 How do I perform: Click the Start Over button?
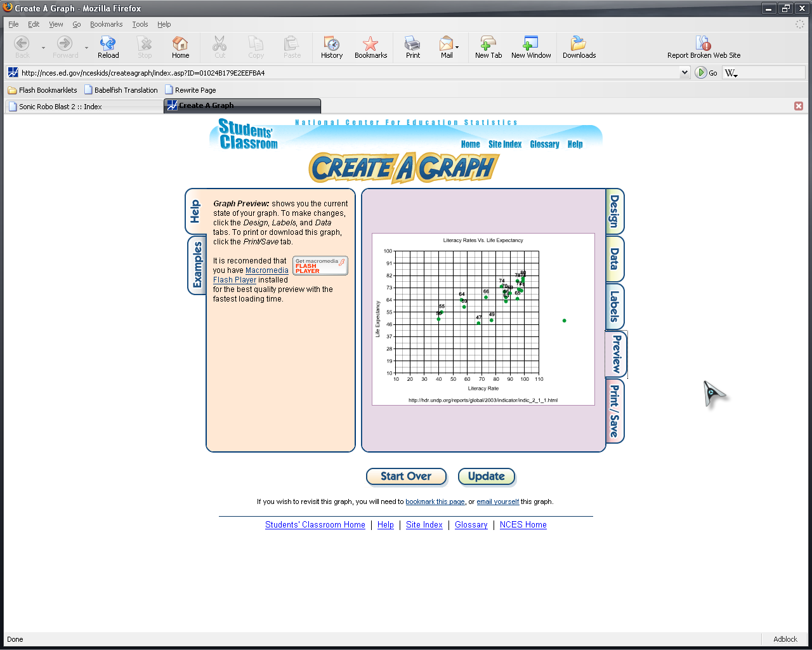(x=406, y=476)
